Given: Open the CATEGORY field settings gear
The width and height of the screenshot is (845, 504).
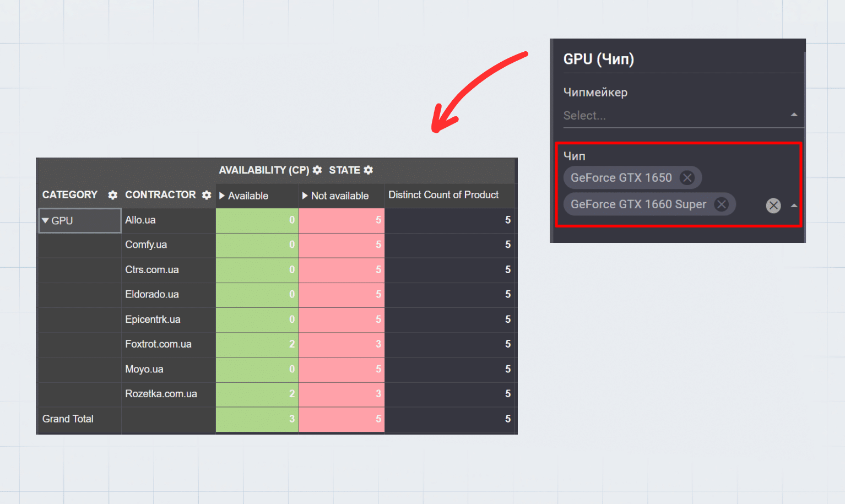Looking at the screenshot, I should click(112, 195).
